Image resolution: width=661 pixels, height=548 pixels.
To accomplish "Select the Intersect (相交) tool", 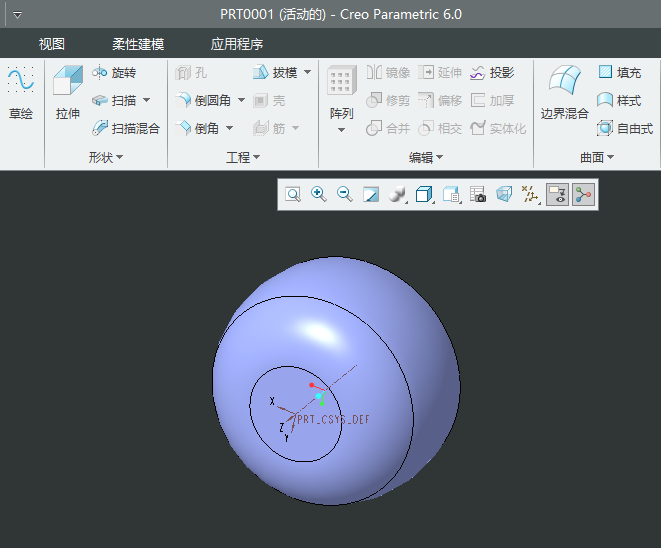I will [x=440, y=128].
